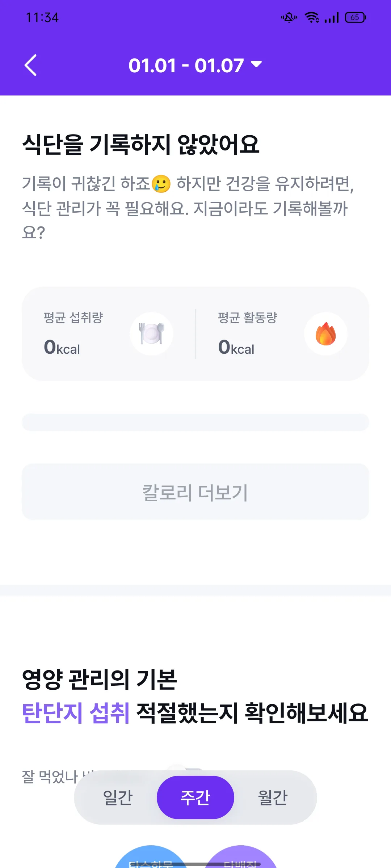Click the white caret beside the date range
Viewport: 391px width, 868px height.
coord(256,64)
